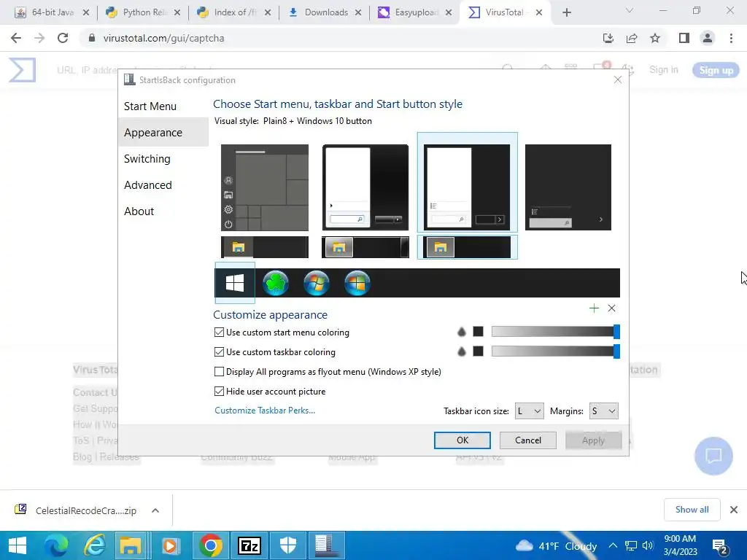Open the notification center icon
747x560 pixels.
pyautogui.click(x=719, y=547)
